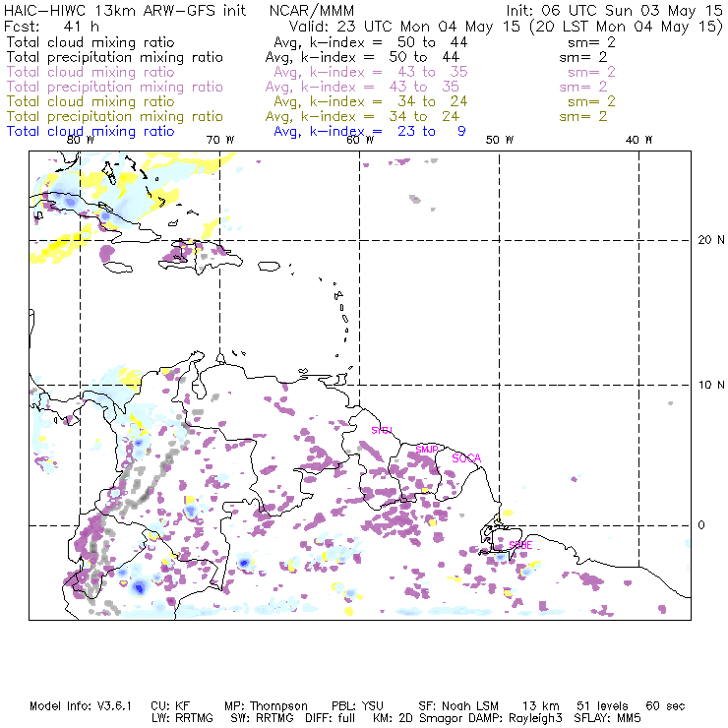Viewport: 728px width, 728px height.
Task: Click the '80 W' longitude label
Action: pos(81,140)
